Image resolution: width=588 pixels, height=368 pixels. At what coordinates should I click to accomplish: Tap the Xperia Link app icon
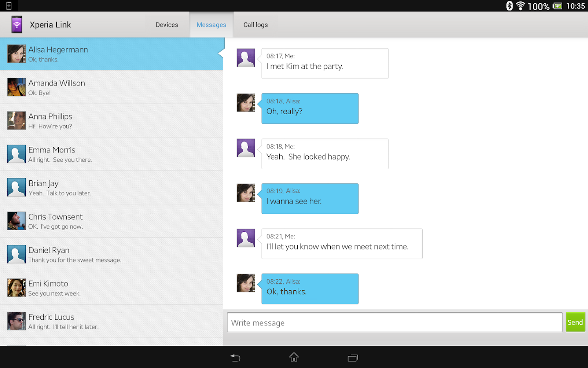click(17, 25)
